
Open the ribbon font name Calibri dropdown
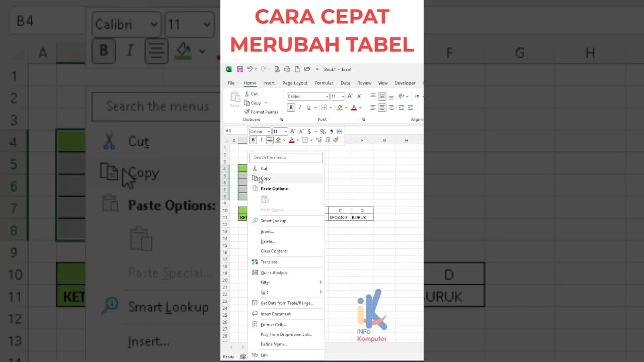point(327,97)
